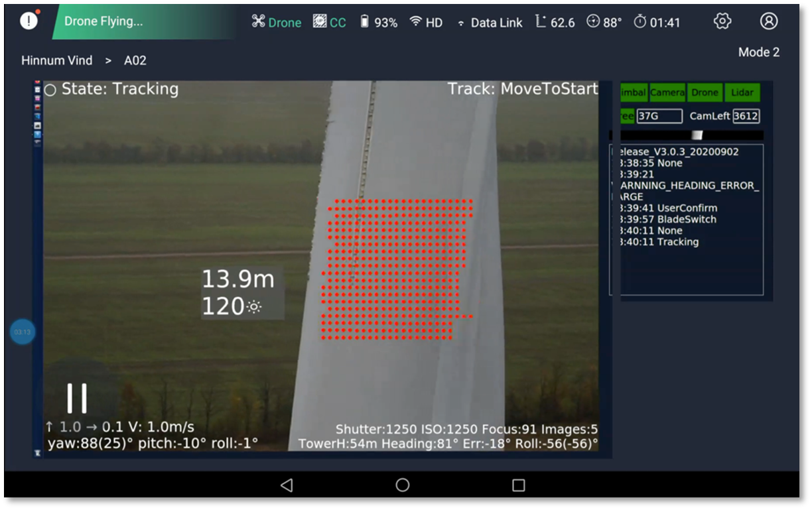Pause the drone tracking mission
Screen dimensions: 812x510
77,398
